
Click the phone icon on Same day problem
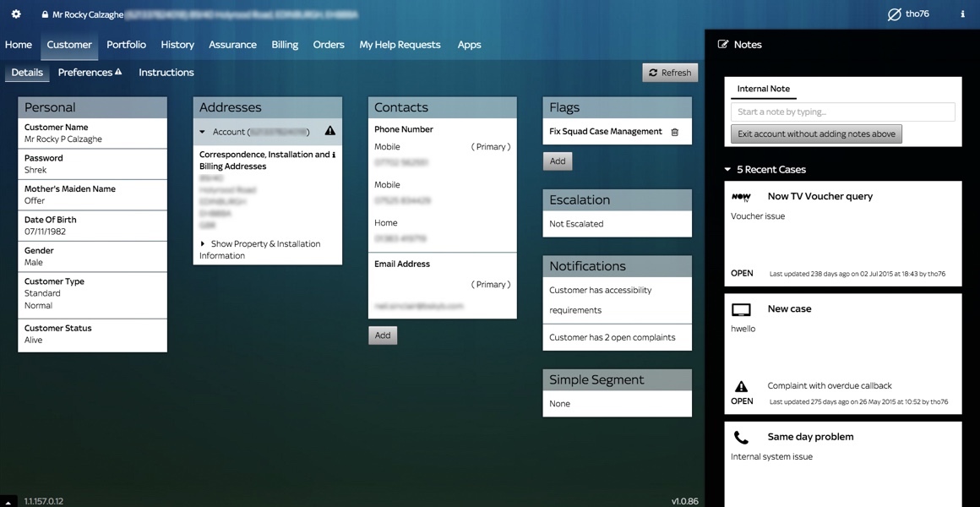[741, 438]
